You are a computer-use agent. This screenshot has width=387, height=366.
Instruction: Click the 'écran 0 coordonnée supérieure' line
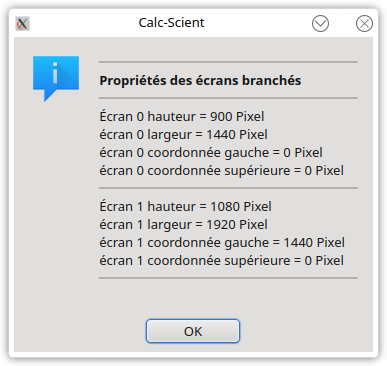tap(222, 171)
